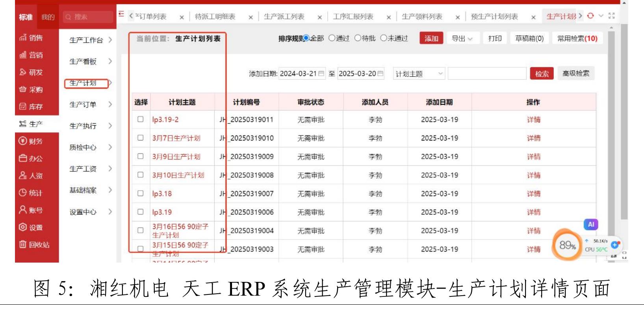This screenshot has width=644, height=311.
Task: Click the sidebar 搜索 search box
Action: pos(88,17)
